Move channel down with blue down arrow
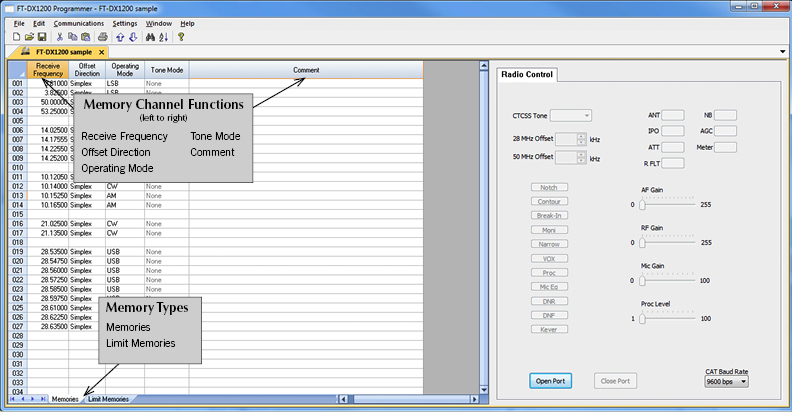The width and height of the screenshot is (792, 412). tap(133, 37)
